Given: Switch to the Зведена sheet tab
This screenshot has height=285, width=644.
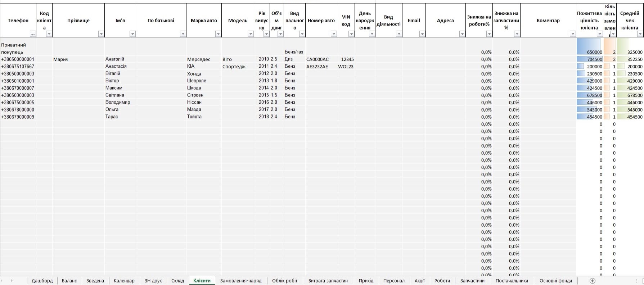Looking at the screenshot, I should pyautogui.click(x=95, y=281).
